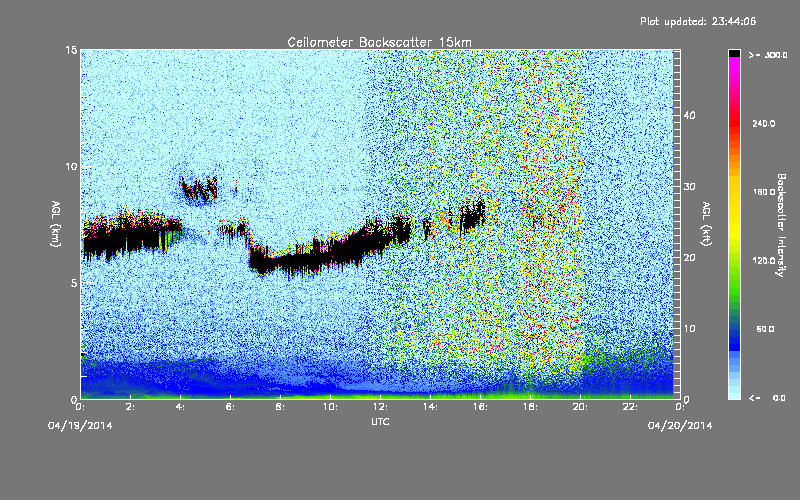This screenshot has height=500, width=800.
Task: Click the "30" tick on the kft axis
Action: pos(689,187)
